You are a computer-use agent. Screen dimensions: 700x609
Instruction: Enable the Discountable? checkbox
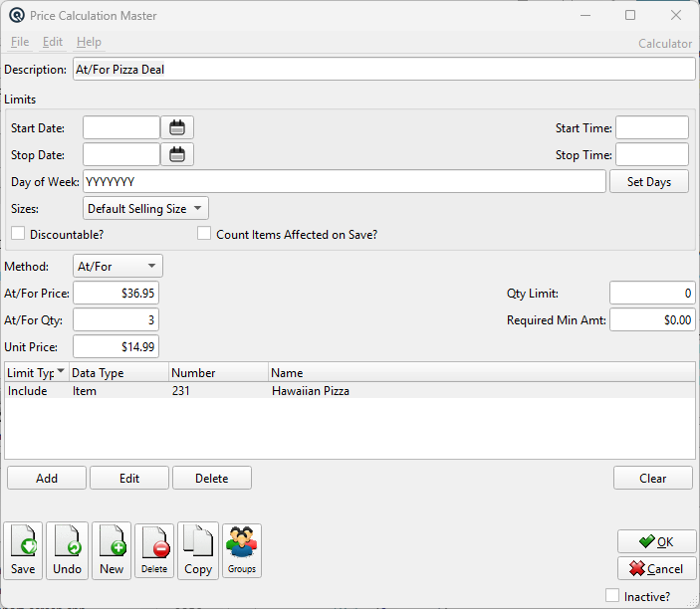(18, 233)
